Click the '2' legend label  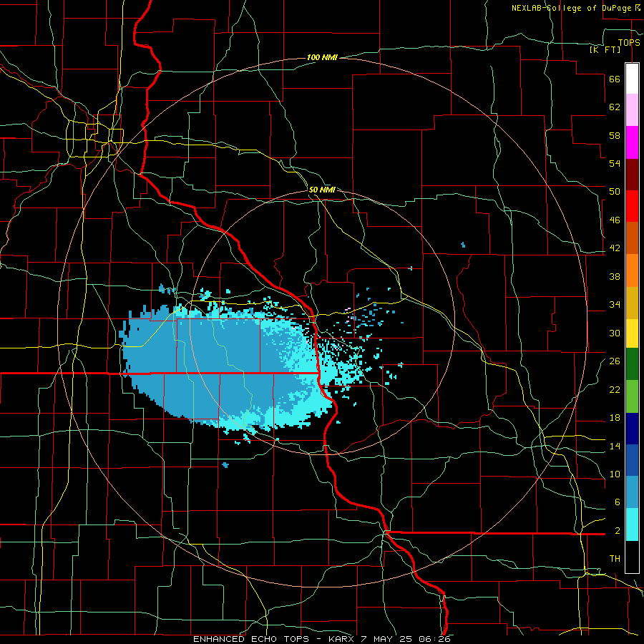pos(617,531)
